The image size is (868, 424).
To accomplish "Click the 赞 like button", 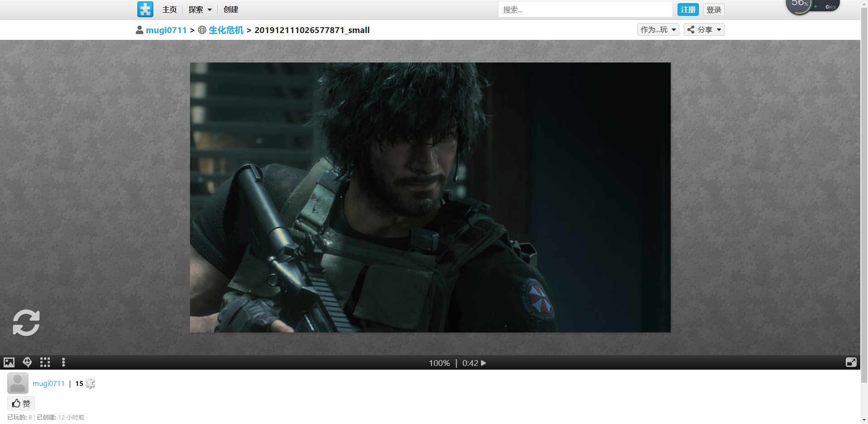I will click(21, 403).
